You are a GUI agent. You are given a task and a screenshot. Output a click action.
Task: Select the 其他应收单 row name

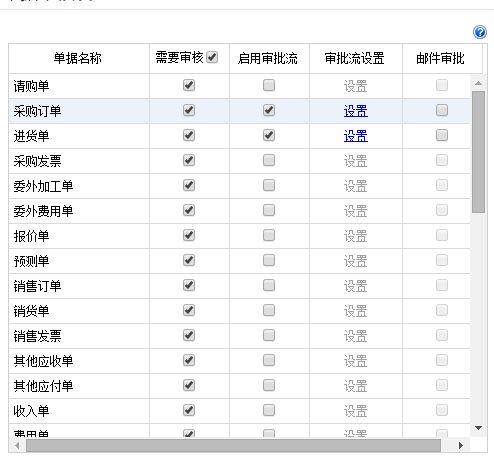click(43, 361)
